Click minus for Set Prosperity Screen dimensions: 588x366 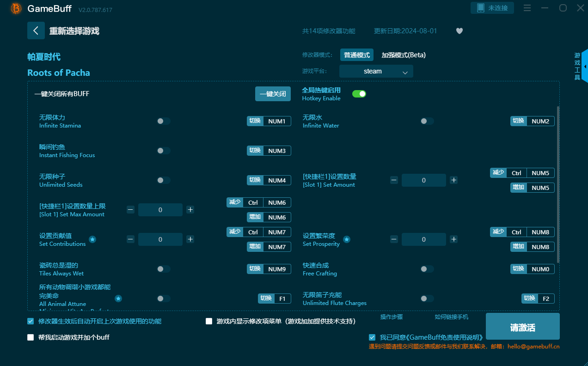click(394, 239)
